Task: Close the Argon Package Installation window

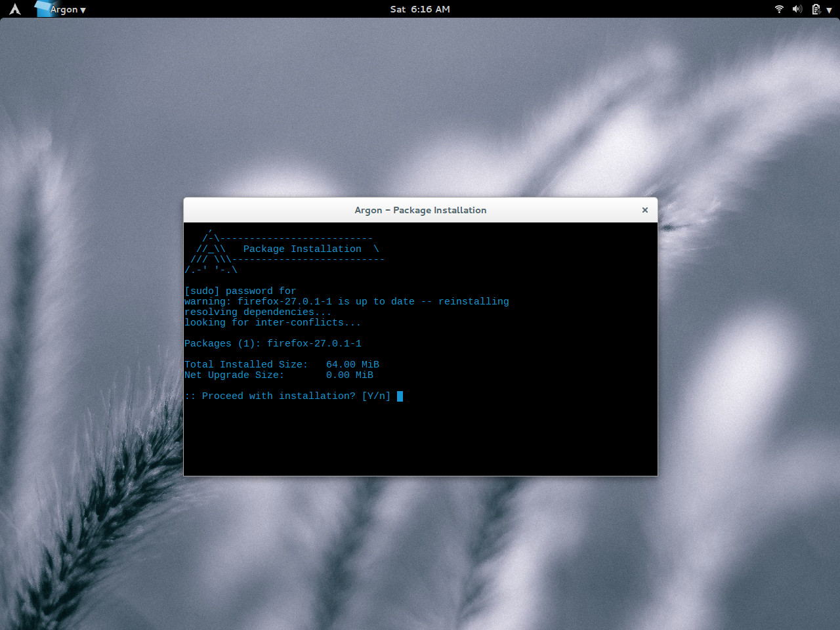Action: [644, 210]
